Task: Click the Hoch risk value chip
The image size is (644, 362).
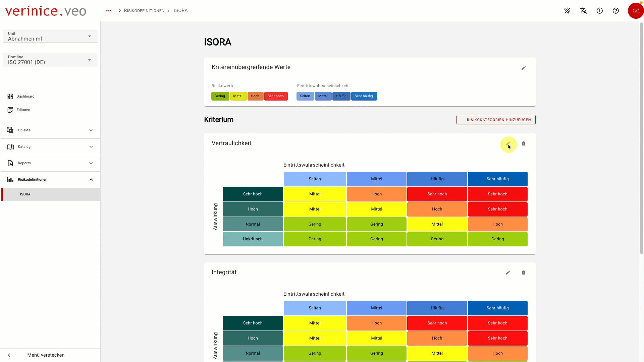Action: coord(255,96)
